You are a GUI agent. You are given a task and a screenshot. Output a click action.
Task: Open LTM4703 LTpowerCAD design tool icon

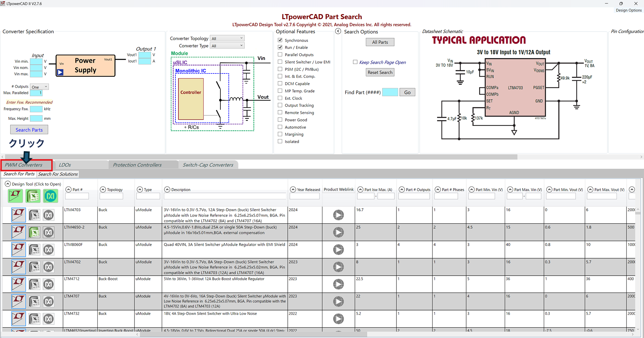pyautogui.click(x=18, y=215)
